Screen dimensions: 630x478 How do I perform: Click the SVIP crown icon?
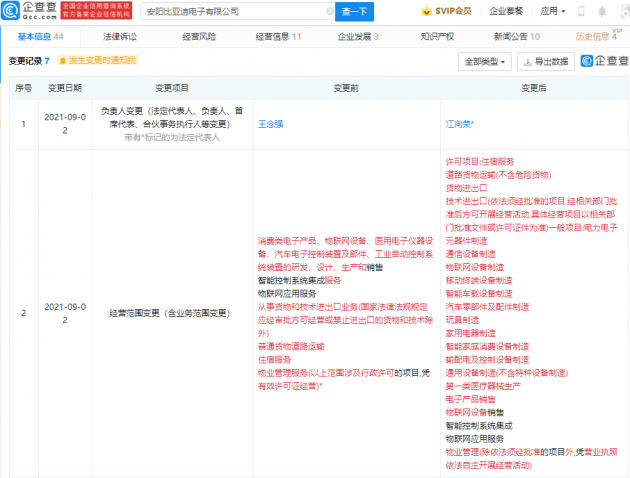point(426,11)
